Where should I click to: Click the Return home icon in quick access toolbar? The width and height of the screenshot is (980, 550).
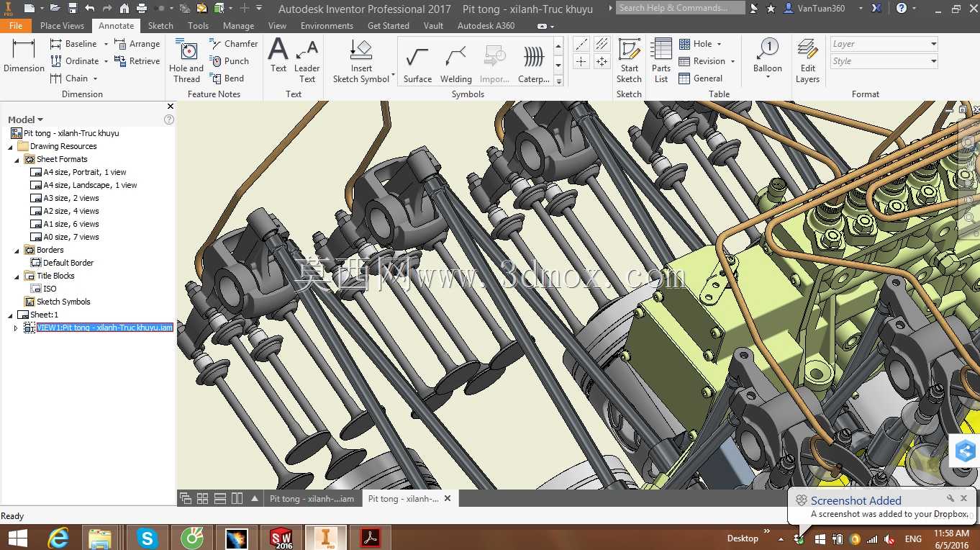point(124,9)
